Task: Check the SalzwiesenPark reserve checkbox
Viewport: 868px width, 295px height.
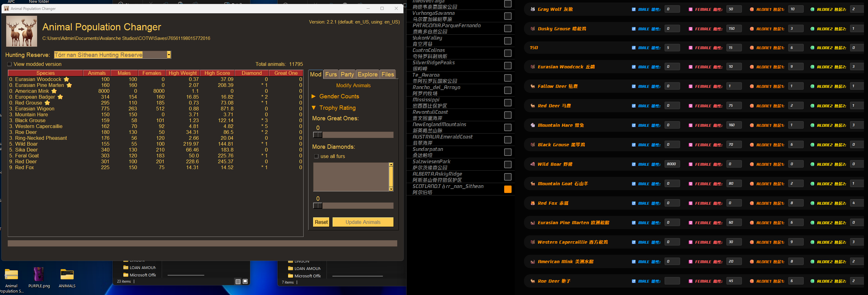Action: (508, 165)
